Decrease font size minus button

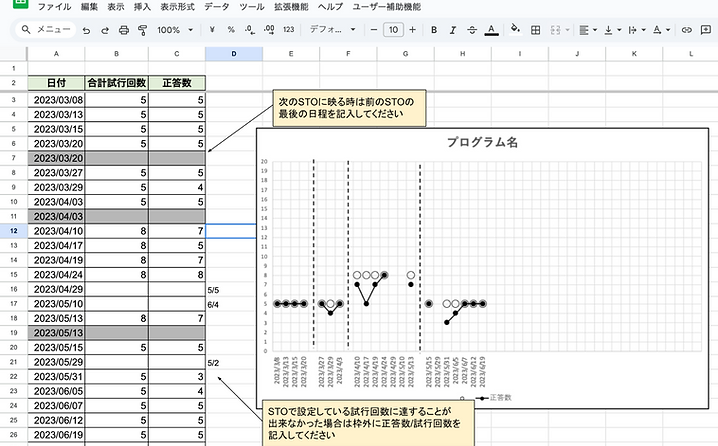374,30
